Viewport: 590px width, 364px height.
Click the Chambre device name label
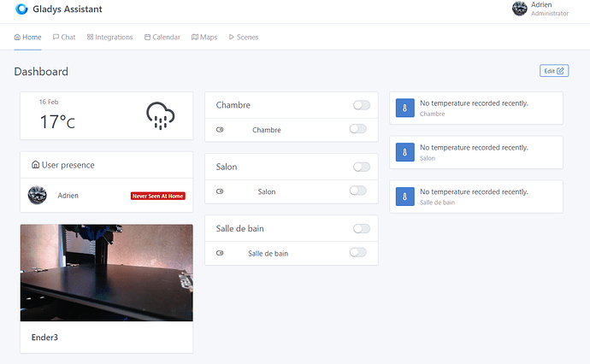point(267,130)
